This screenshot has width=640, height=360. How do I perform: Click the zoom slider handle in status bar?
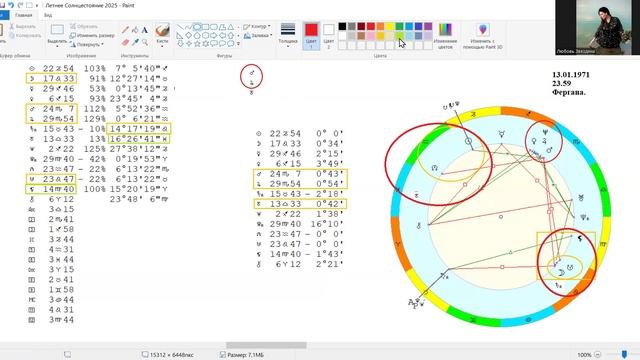click(624, 354)
